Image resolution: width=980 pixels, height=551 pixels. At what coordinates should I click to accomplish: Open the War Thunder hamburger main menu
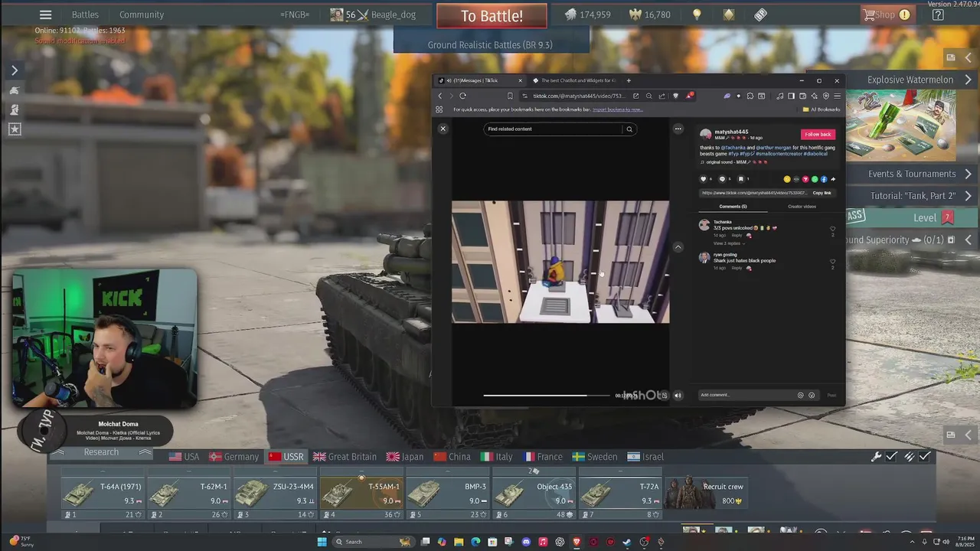pyautogui.click(x=45, y=15)
